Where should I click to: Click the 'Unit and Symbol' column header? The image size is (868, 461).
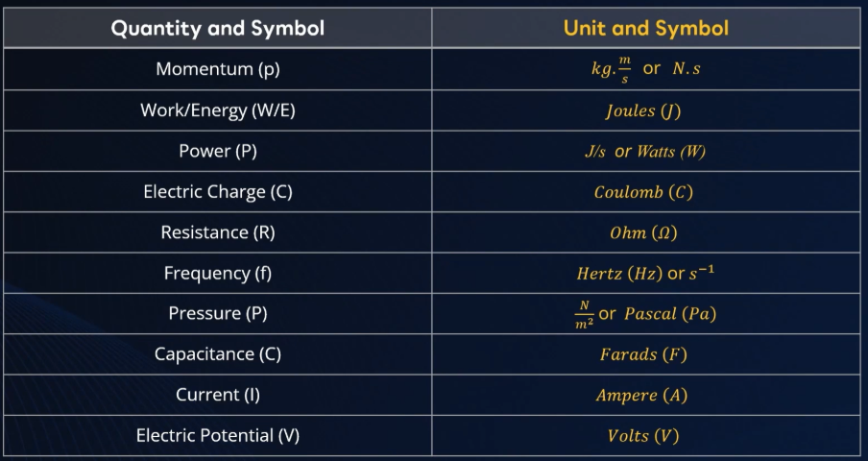tap(646, 28)
